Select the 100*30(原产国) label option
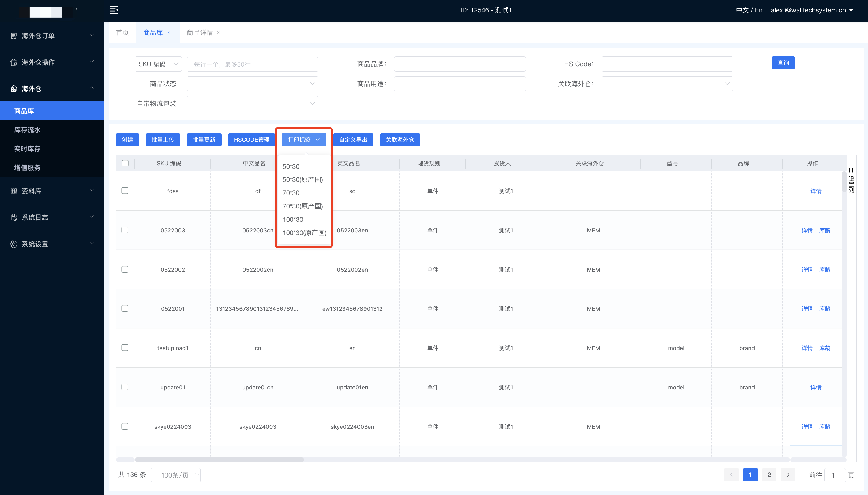 click(304, 232)
